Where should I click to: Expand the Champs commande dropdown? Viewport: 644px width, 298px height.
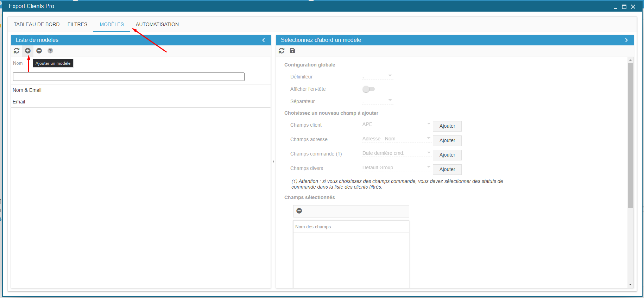pyautogui.click(x=396, y=153)
